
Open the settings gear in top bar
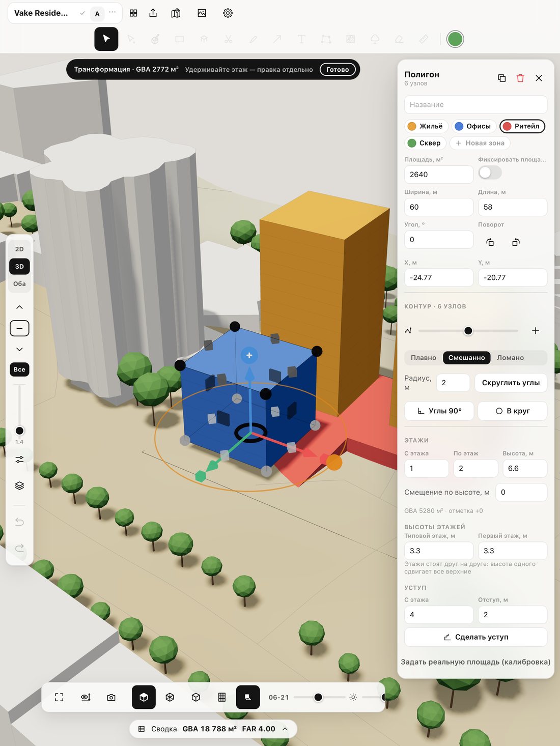[228, 13]
